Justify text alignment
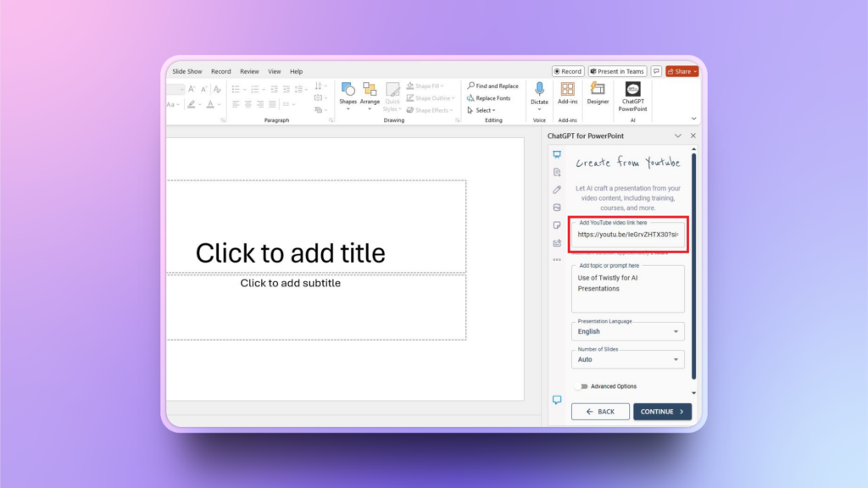The height and width of the screenshot is (488, 868). 272,104
